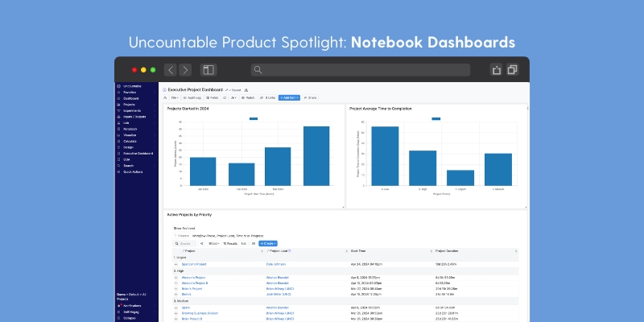Screen dimensions: 644x322
Task: Collapse the sidebar
Action: pos(130,318)
